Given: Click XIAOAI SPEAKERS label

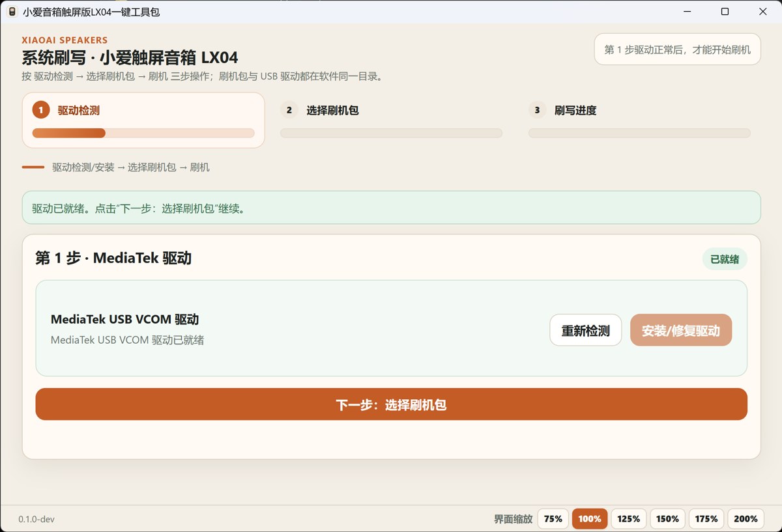Looking at the screenshot, I should (65, 40).
